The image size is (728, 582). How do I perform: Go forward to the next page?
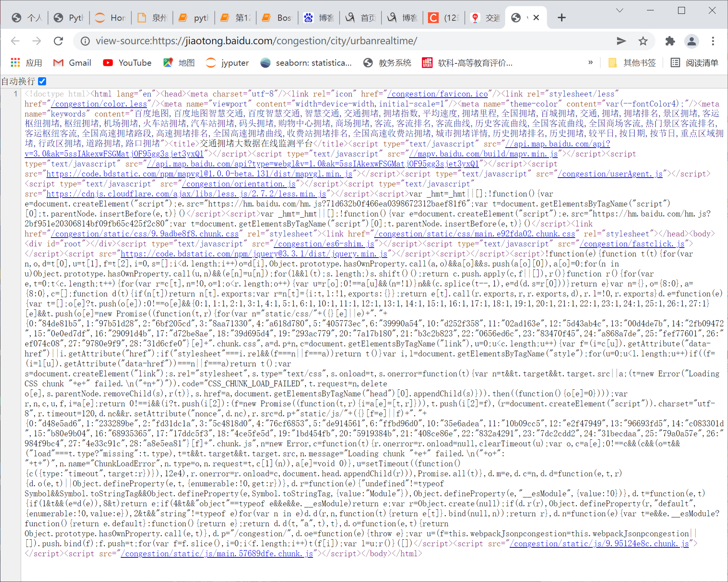37,41
